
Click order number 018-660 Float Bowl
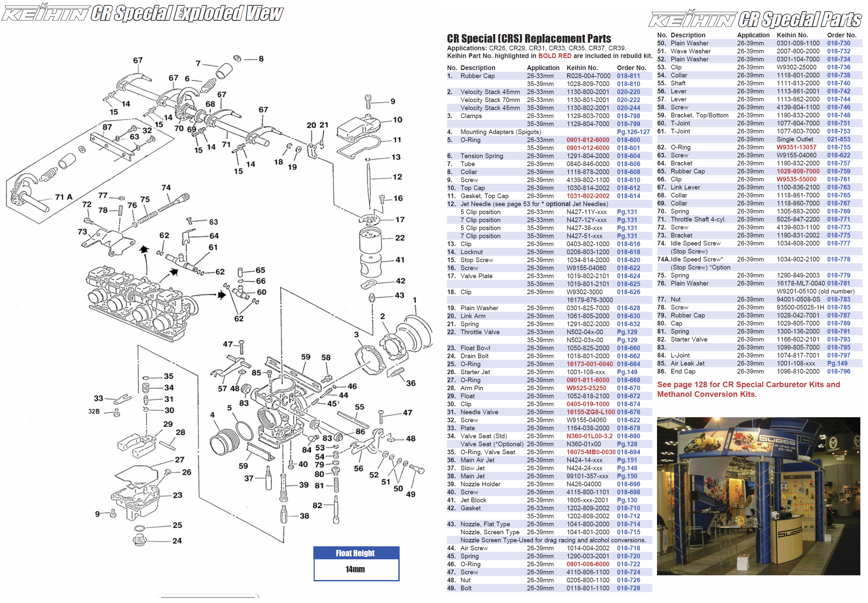pos(628,348)
